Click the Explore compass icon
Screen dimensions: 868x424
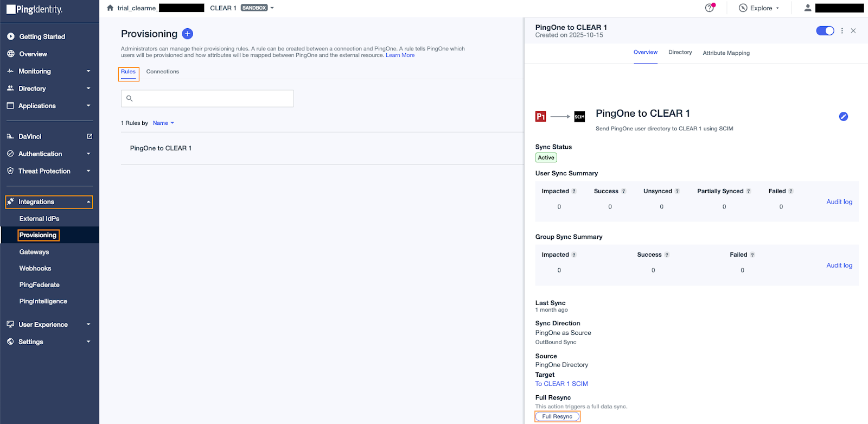743,8
